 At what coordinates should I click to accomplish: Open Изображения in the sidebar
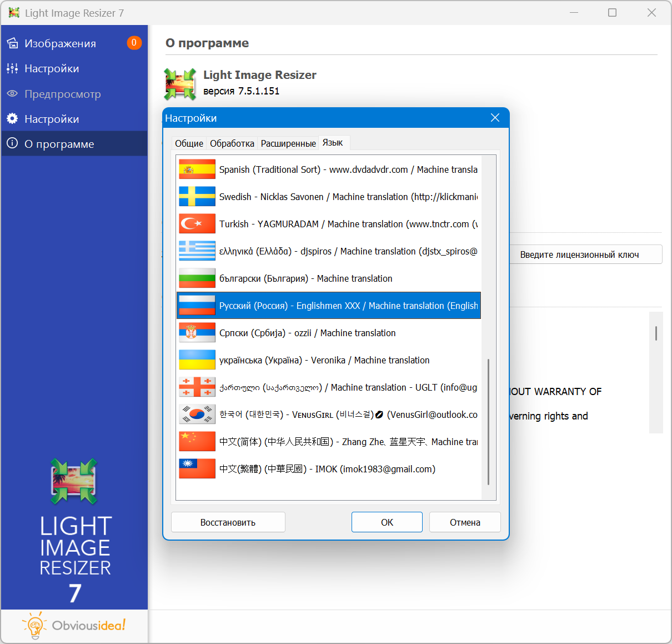point(60,43)
